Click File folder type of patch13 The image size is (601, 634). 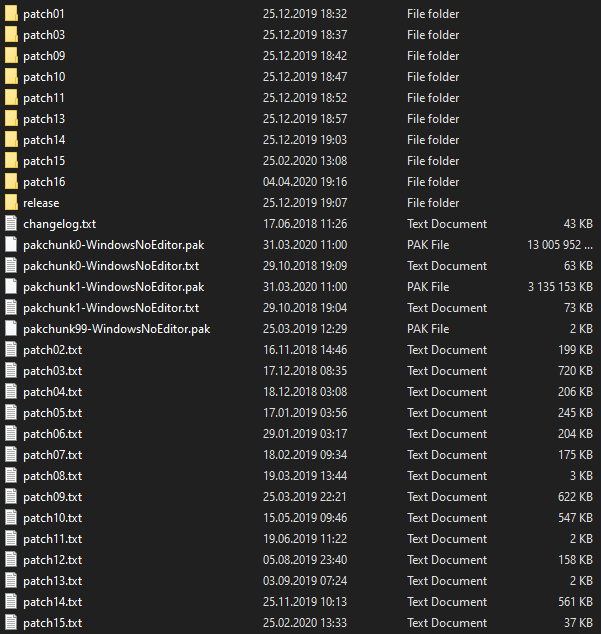(433, 119)
